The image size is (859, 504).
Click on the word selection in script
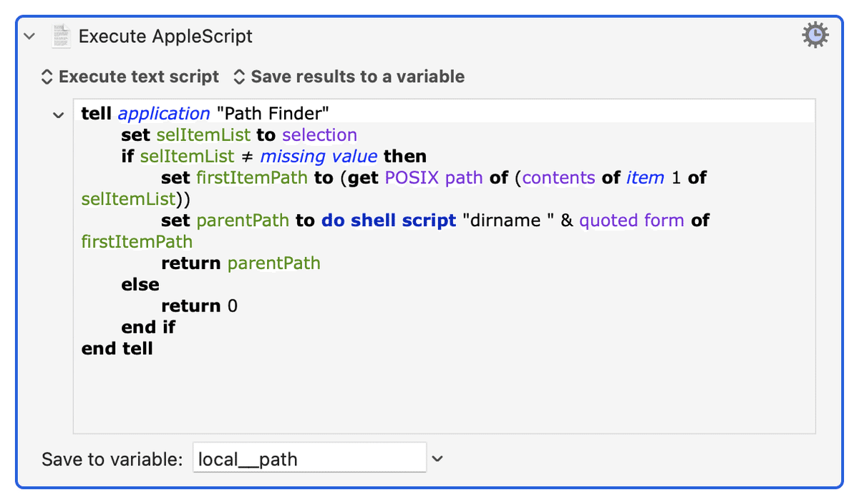319,135
